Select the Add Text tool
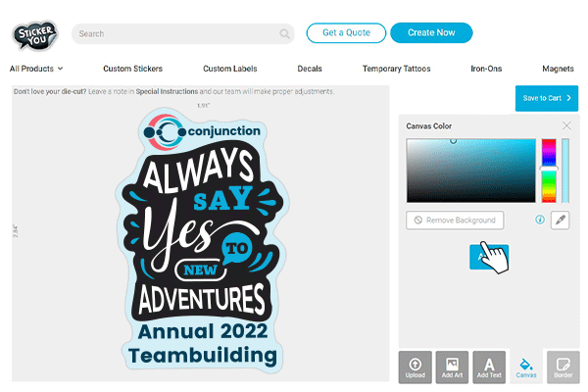Image resolution: width=588 pixels, height=392 pixels. tap(489, 367)
